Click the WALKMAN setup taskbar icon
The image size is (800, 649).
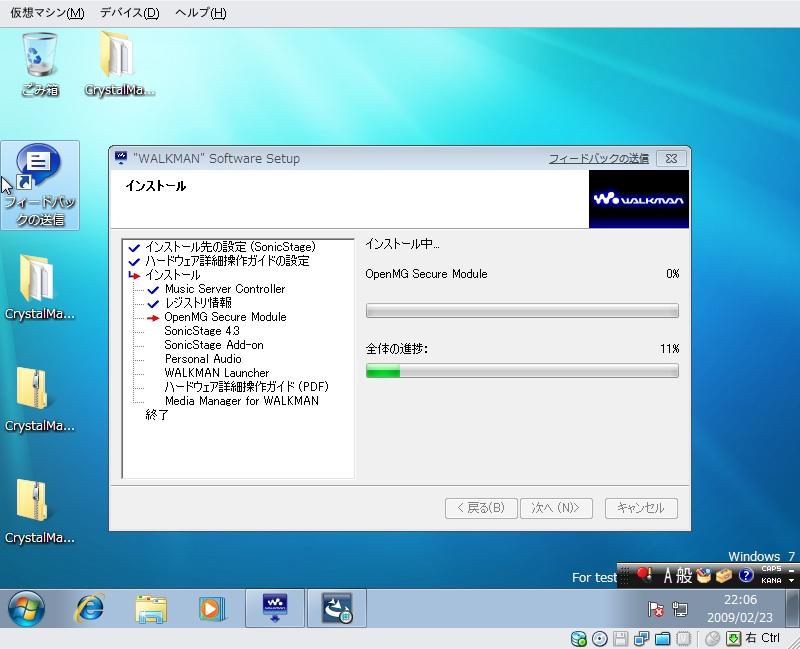(274, 608)
